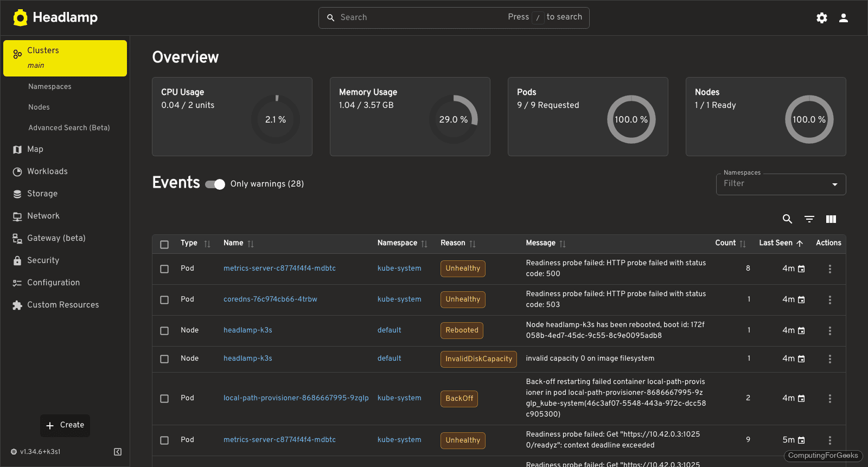The image size is (868, 467).
Task: Toggle the Only warnings switch
Action: (x=215, y=184)
